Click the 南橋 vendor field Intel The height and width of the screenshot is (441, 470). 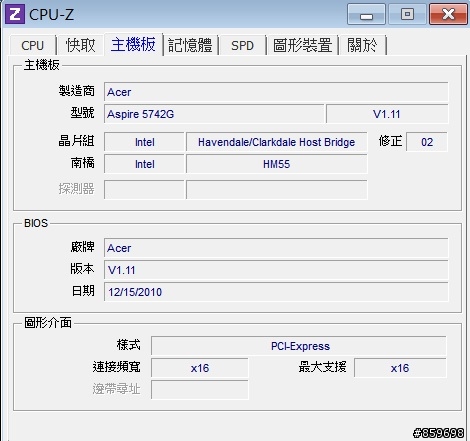[144, 164]
